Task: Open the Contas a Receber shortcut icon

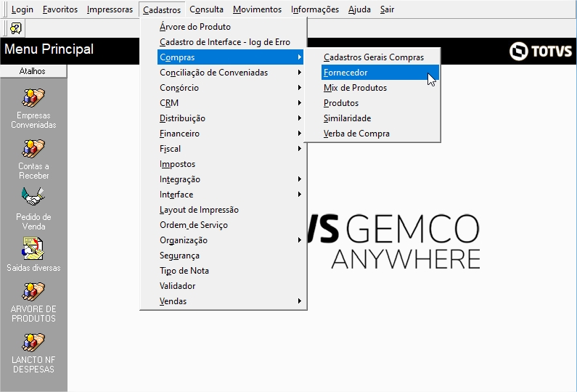Action: pyautogui.click(x=33, y=148)
